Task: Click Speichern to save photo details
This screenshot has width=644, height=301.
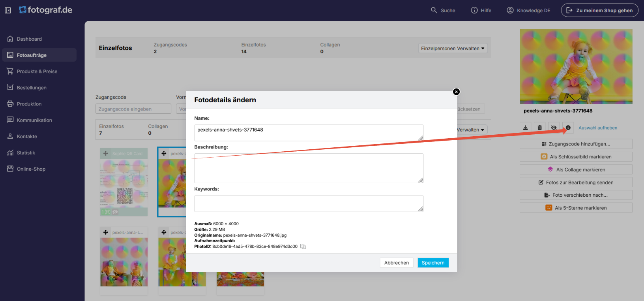Action: [433, 263]
